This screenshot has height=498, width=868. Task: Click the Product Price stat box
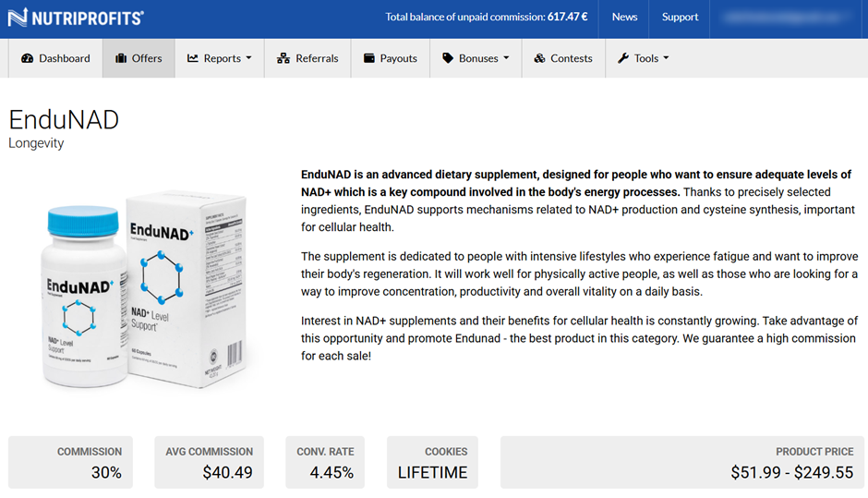[682, 462]
